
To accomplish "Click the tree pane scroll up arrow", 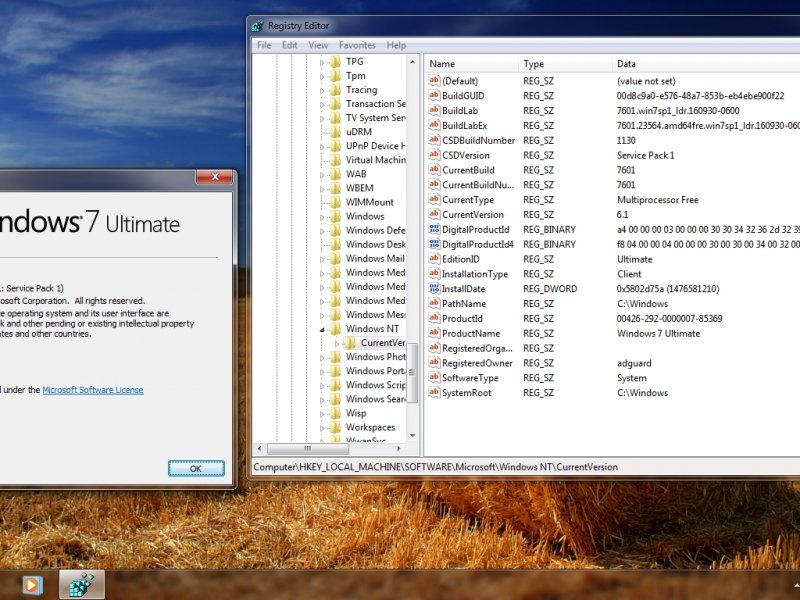I will pos(412,62).
